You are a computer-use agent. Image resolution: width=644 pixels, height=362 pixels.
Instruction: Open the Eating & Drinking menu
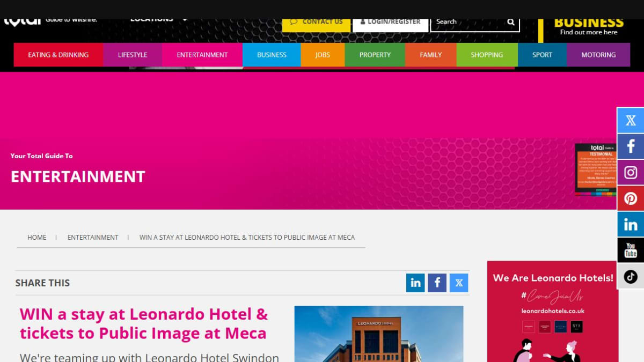[58, 55]
